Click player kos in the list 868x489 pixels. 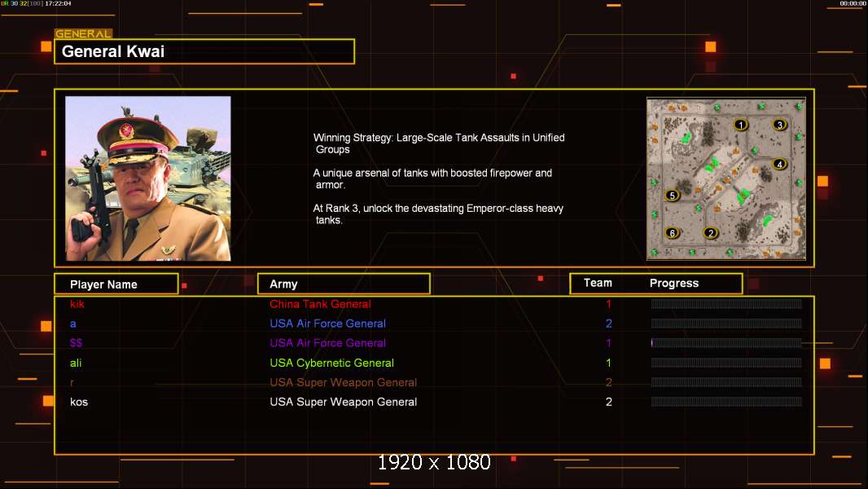(79, 402)
